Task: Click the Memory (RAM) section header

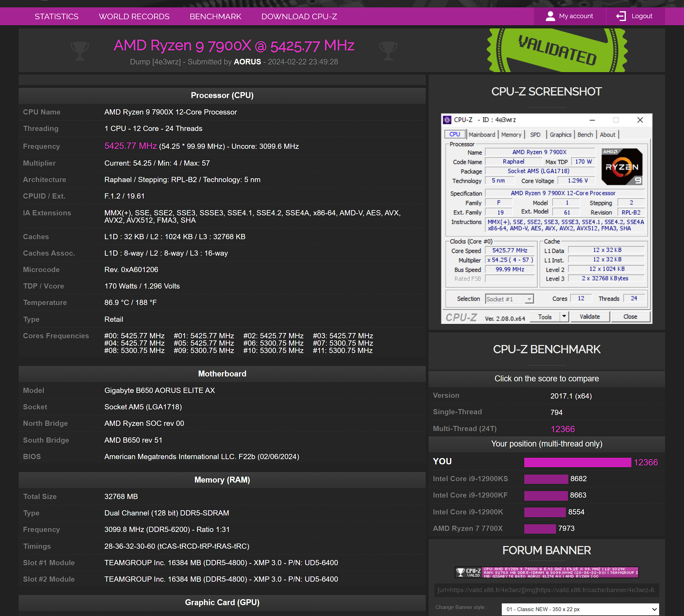Action: [222, 480]
